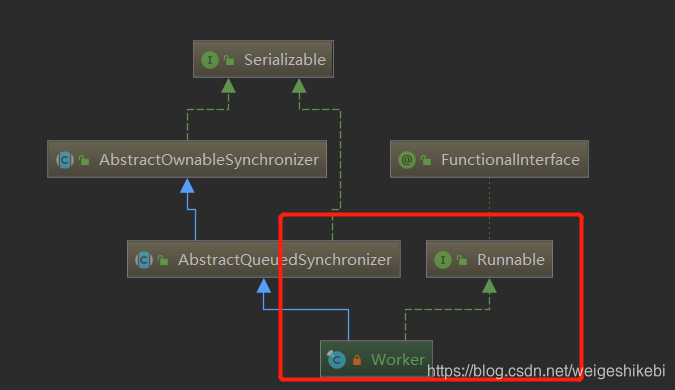Click the public visibility icon on AbstractOwnableSynchronizer

click(84, 161)
